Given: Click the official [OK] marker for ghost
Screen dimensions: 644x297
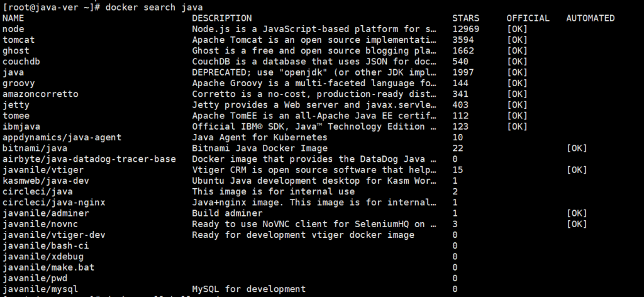Looking at the screenshot, I should (517, 50).
